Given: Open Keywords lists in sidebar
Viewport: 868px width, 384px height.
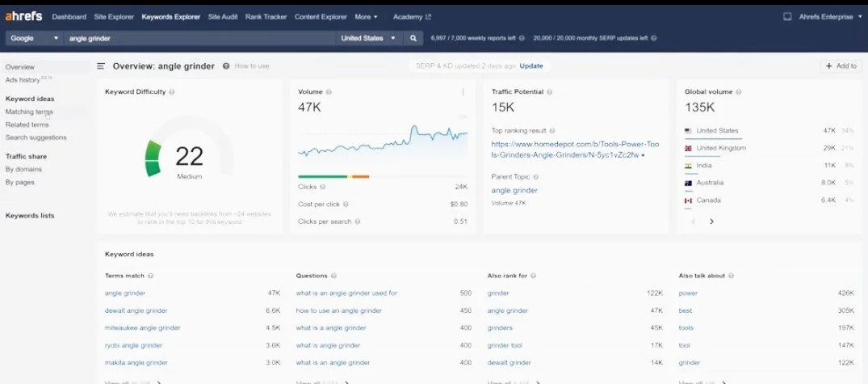Looking at the screenshot, I should point(30,216).
